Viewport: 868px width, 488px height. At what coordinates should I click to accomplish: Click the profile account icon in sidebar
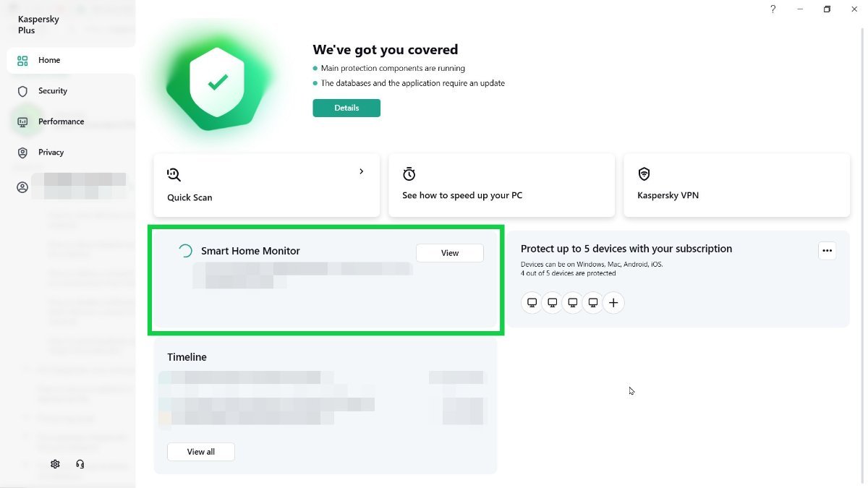click(23, 187)
